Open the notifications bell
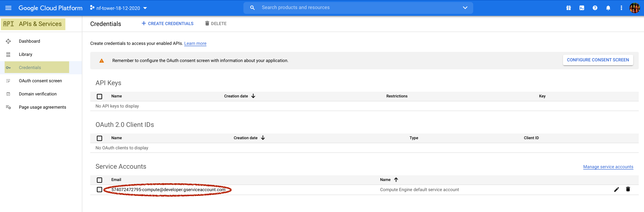This screenshot has width=644, height=212. (x=608, y=8)
